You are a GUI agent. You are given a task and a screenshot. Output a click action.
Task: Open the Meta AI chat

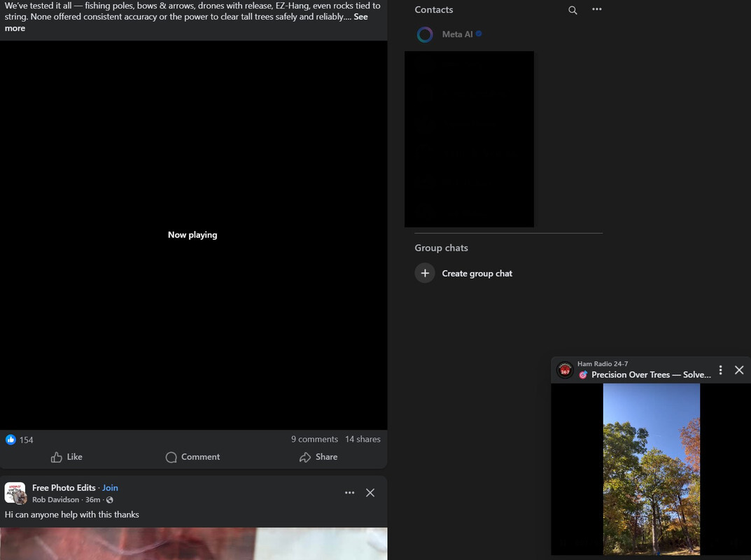[457, 34]
